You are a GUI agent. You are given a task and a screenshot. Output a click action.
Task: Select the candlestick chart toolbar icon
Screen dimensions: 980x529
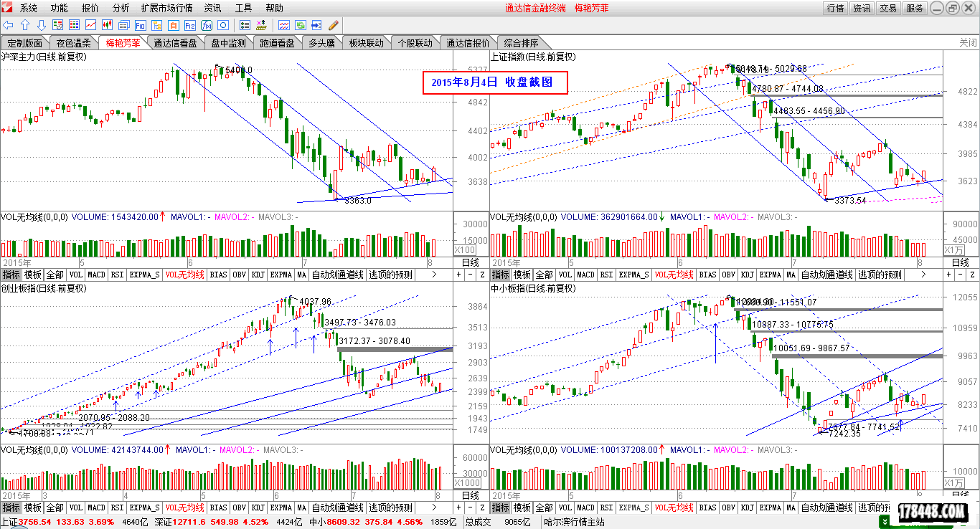[x=108, y=25]
